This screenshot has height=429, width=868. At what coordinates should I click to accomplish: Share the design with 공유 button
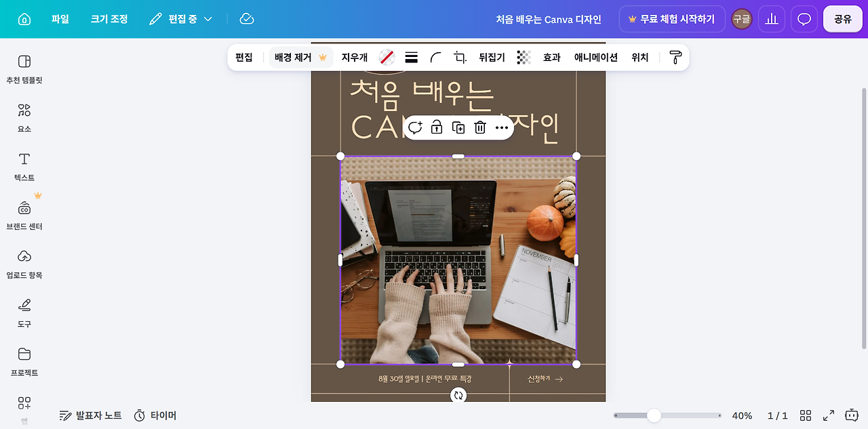click(842, 19)
